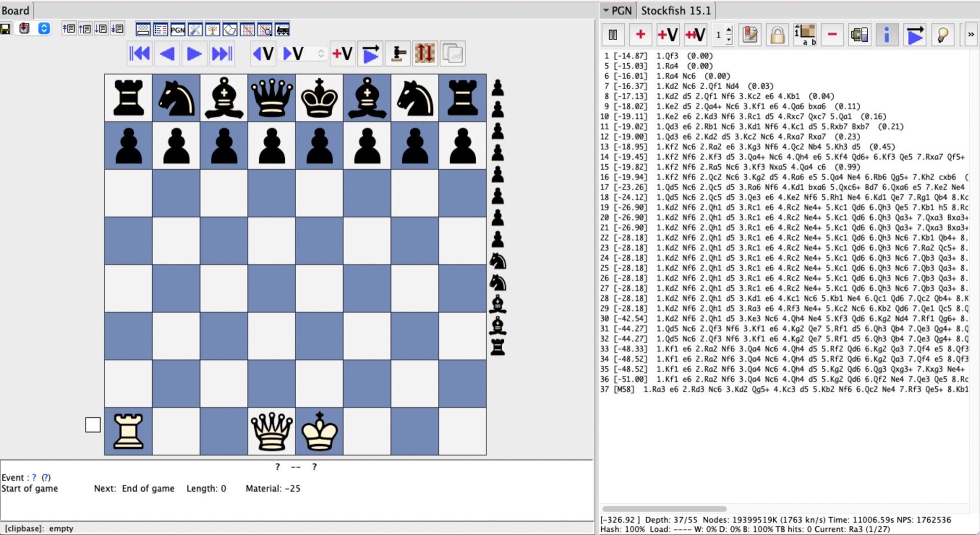
Task: Add all engine variations (++V)
Action: (695, 35)
